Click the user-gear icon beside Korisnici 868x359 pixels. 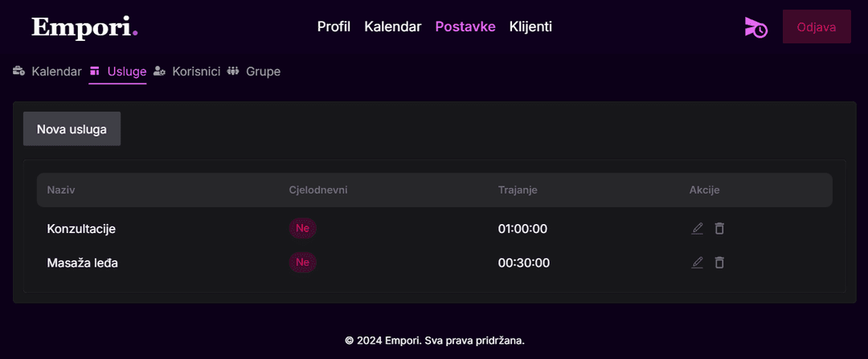[159, 71]
